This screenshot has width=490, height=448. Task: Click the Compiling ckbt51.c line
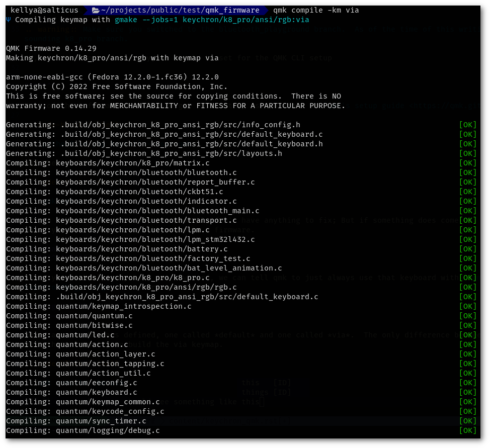(115, 192)
